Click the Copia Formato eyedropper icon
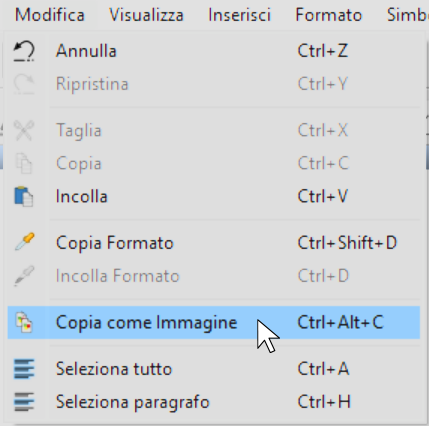 click(24, 242)
